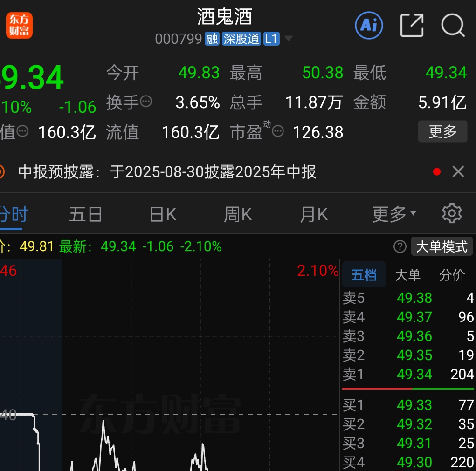
Task: Open the Ai assistant icon
Action: [369, 25]
